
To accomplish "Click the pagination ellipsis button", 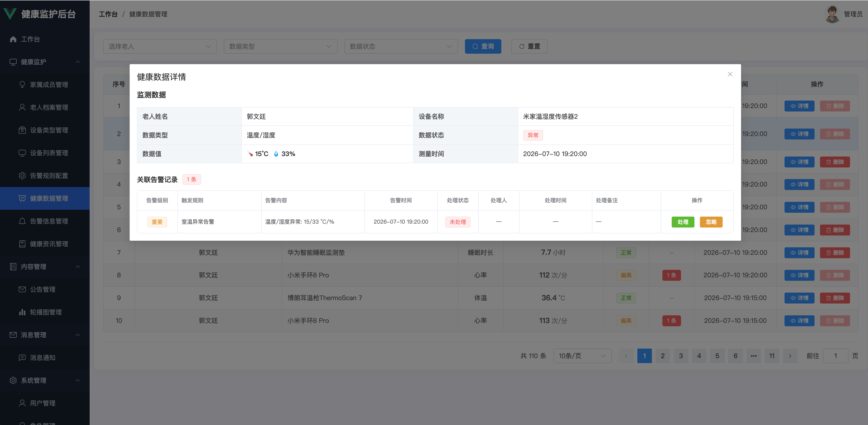I will [753, 356].
